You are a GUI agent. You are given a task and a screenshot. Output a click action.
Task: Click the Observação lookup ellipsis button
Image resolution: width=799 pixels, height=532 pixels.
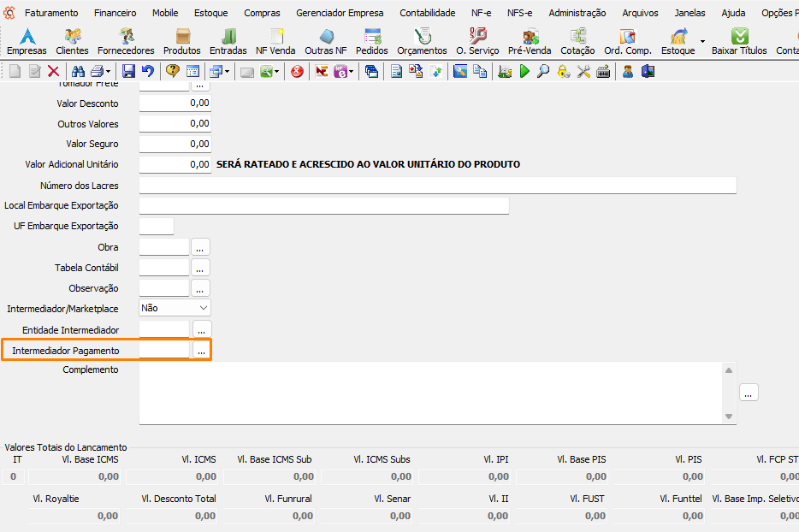coord(200,288)
